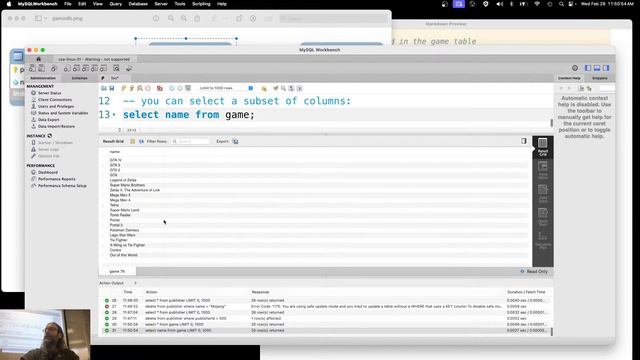Select the delete from publisher error row

[324, 306]
